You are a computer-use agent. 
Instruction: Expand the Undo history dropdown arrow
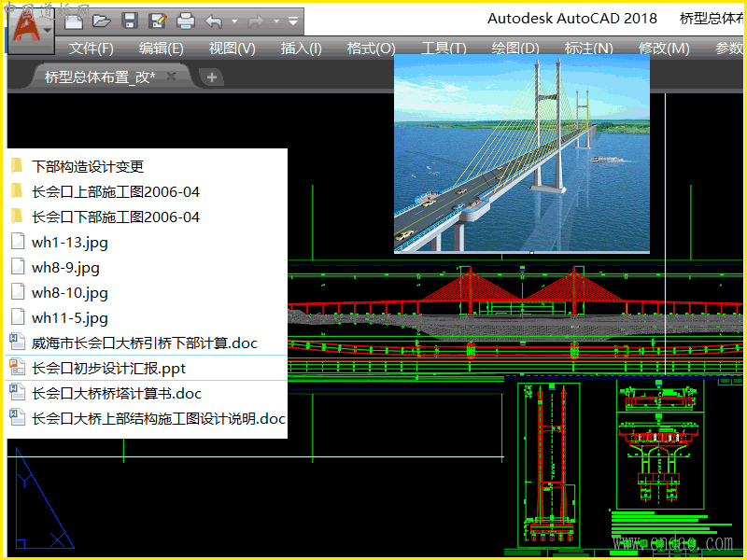(234, 21)
